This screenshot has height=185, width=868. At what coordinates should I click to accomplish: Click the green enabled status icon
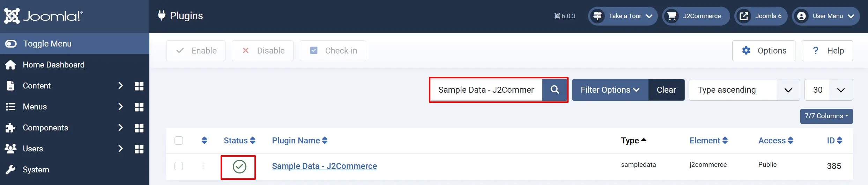(239, 166)
